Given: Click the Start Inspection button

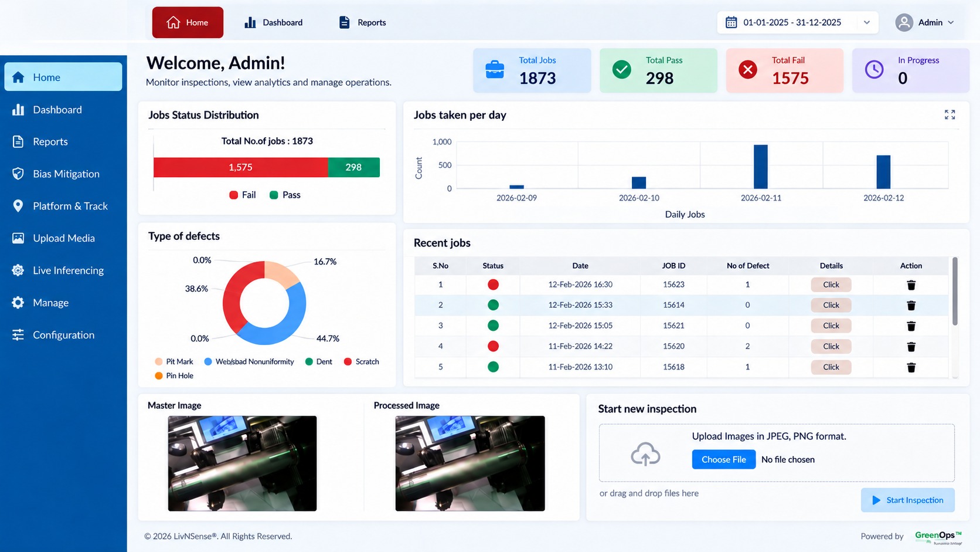Looking at the screenshot, I should point(907,500).
